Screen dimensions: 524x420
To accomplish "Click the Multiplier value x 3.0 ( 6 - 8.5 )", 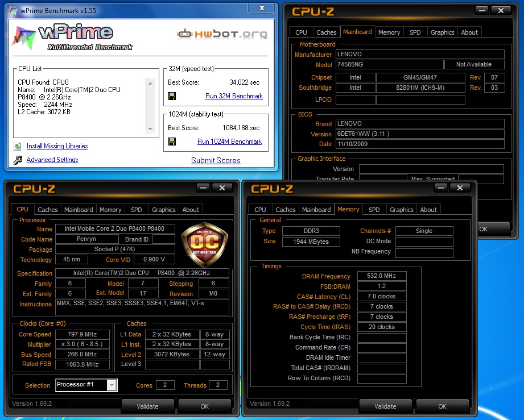I will 82,344.
